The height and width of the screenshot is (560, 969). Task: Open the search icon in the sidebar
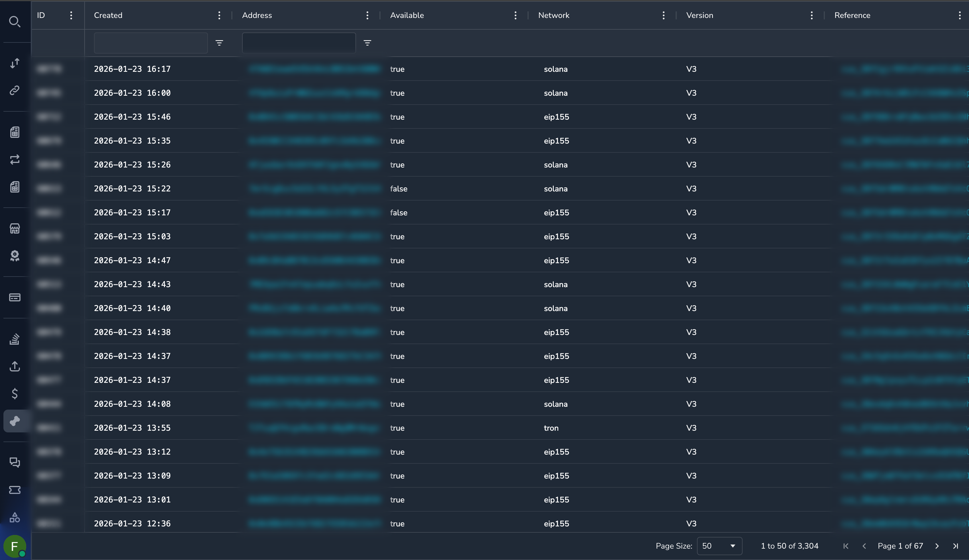15,22
